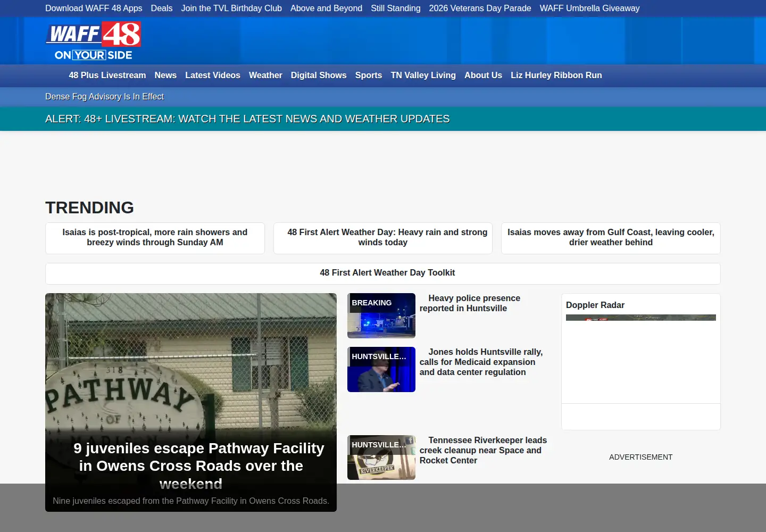Click the WAFF 48 On Your Side logo
This screenshot has width=766, height=532.
tap(94, 41)
